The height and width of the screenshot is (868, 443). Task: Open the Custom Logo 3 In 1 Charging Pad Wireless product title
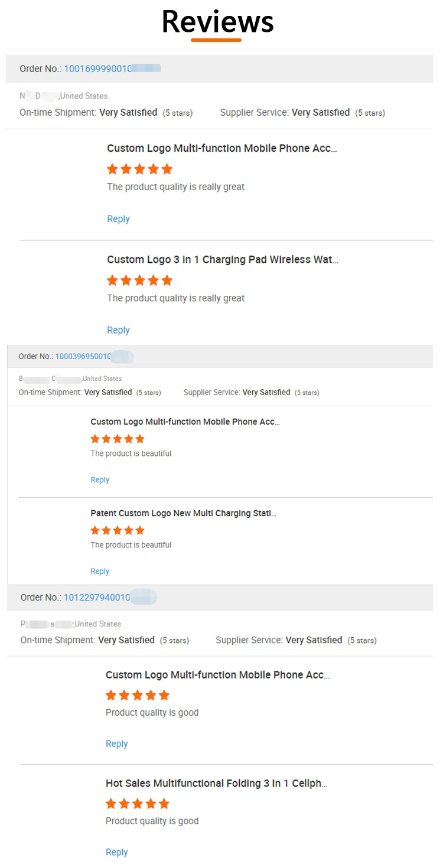(x=222, y=259)
